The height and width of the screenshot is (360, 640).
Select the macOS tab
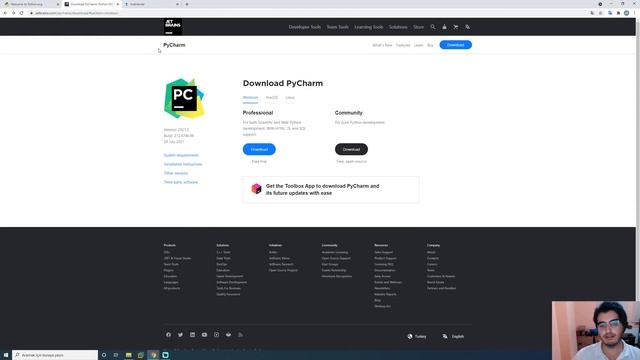(x=272, y=98)
